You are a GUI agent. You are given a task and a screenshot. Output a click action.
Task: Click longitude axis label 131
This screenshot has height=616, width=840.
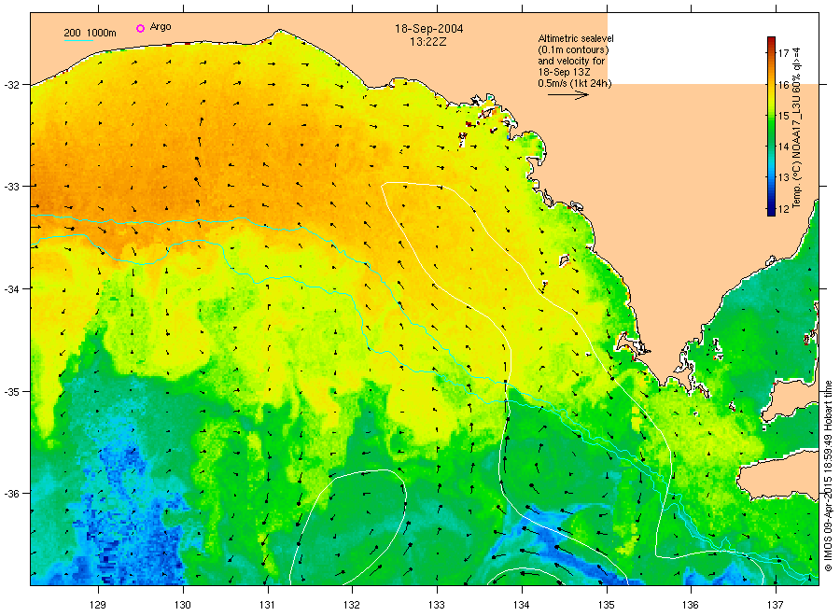[x=267, y=605]
